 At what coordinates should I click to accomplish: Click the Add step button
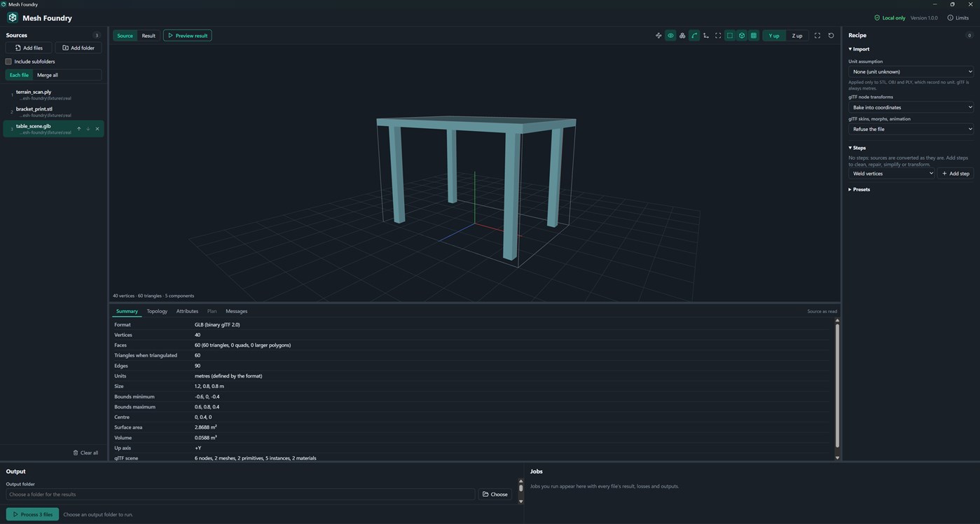point(955,173)
